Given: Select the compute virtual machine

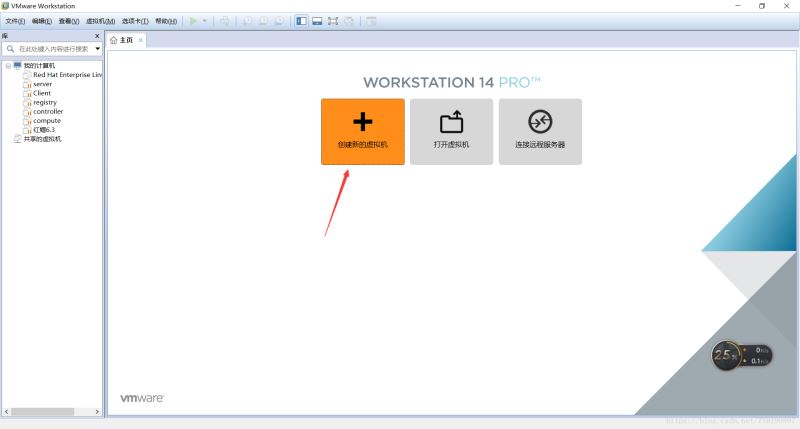Looking at the screenshot, I should click(47, 121).
